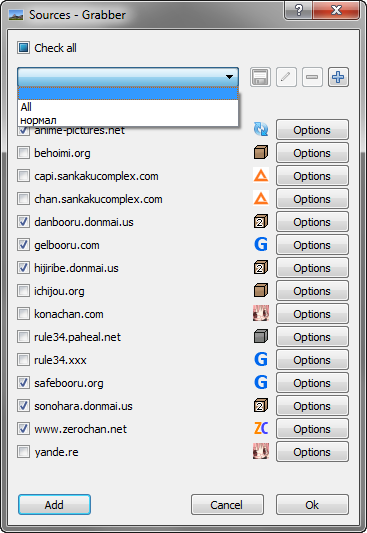This screenshot has height=533, width=367.
Task: Open Options for behoimi.org
Action: pyautogui.click(x=312, y=153)
